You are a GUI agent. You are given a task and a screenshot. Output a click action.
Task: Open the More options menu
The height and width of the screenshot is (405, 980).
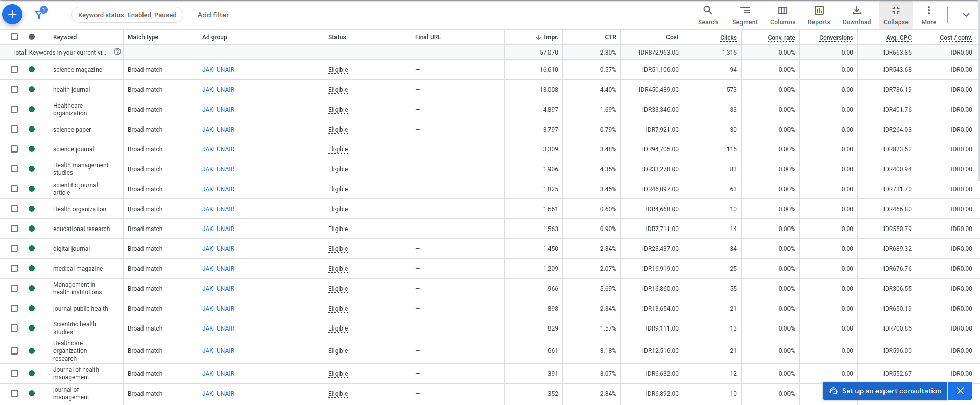point(928,15)
